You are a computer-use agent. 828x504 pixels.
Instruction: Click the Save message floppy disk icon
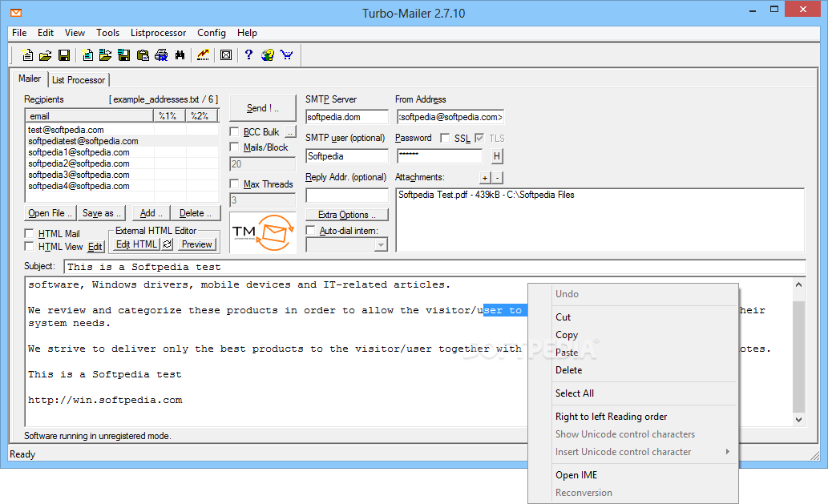[x=64, y=54]
